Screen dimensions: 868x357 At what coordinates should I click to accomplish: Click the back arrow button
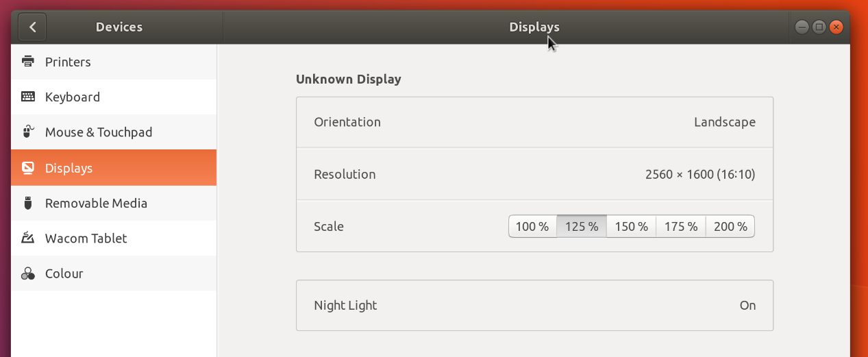(32, 27)
